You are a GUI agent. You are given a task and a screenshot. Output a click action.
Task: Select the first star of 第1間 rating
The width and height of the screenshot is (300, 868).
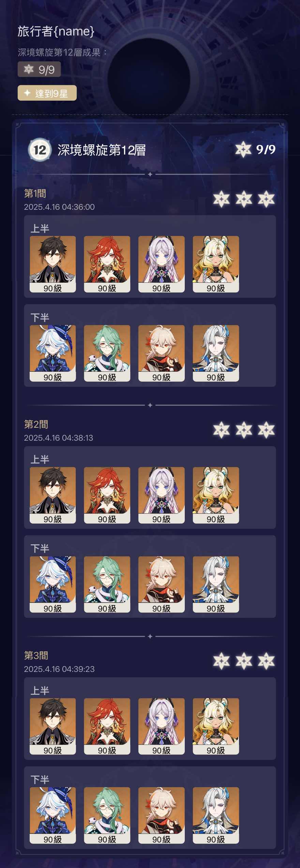tap(221, 200)
